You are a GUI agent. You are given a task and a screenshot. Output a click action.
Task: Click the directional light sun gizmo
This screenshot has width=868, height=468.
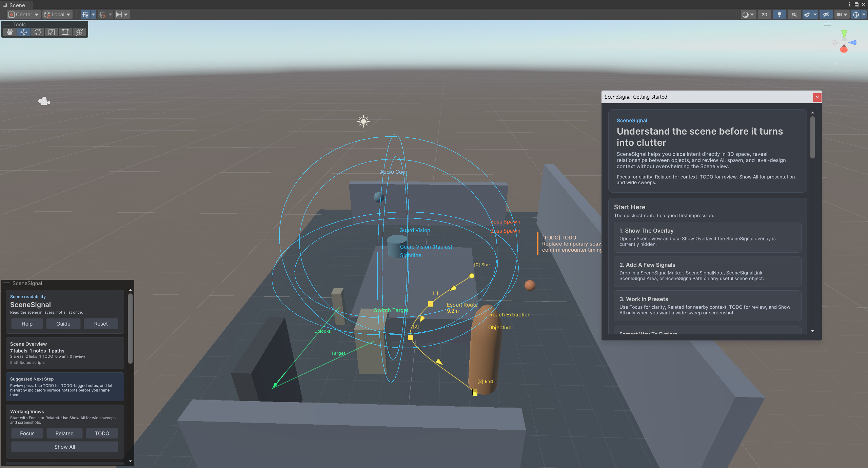point(363,121)
